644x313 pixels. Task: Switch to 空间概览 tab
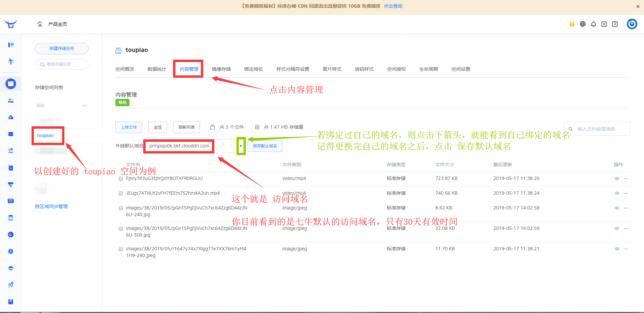click(x=125, y=69)
